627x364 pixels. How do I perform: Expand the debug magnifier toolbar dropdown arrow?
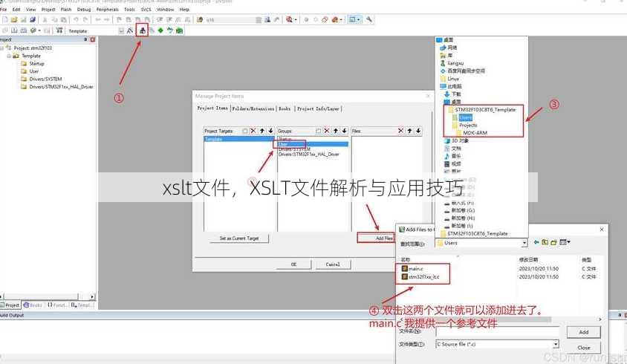click(x=296, y=19)
